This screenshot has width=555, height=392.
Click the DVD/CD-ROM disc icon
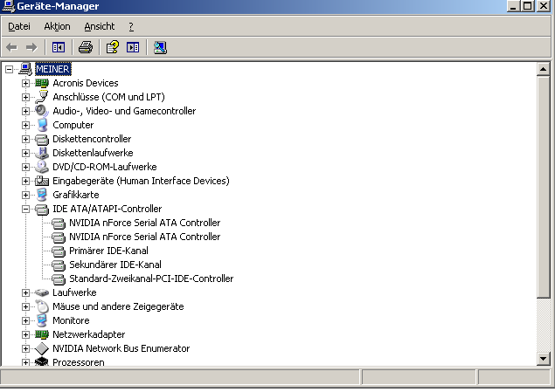42,167
